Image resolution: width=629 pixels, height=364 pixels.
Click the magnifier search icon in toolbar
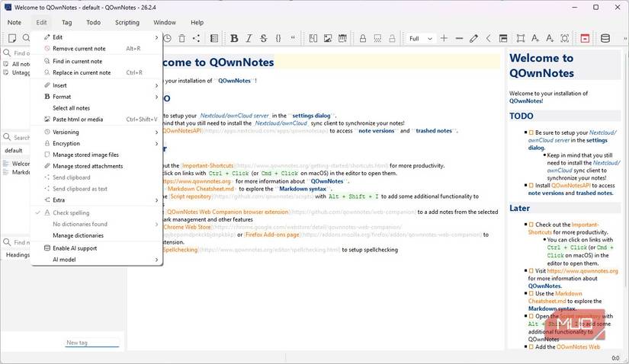[27, 38]
